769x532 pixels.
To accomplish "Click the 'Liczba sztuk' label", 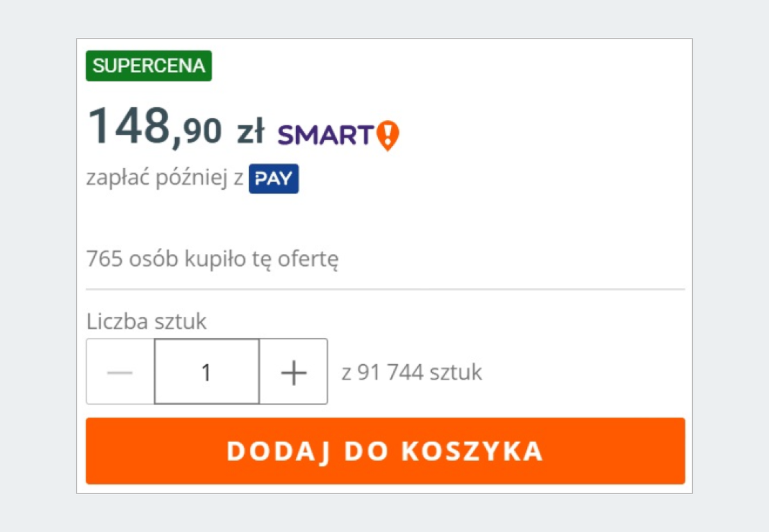I will 146,321.
